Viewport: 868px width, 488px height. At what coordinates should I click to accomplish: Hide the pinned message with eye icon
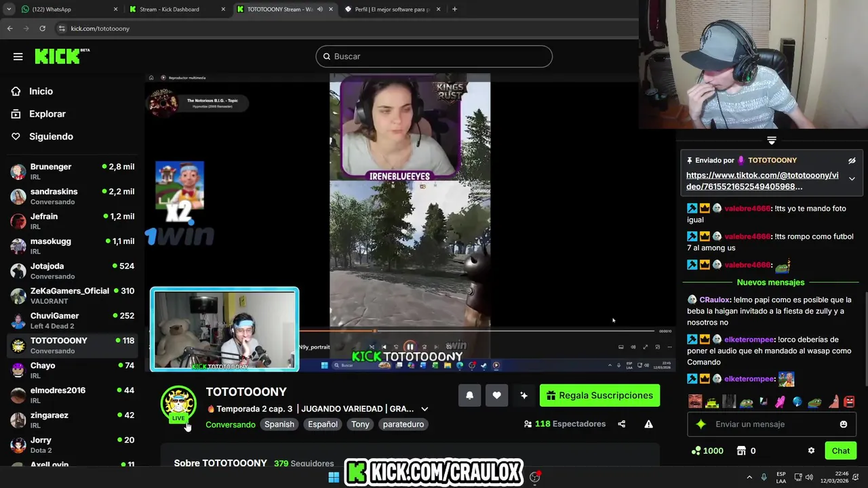point(852,161)
